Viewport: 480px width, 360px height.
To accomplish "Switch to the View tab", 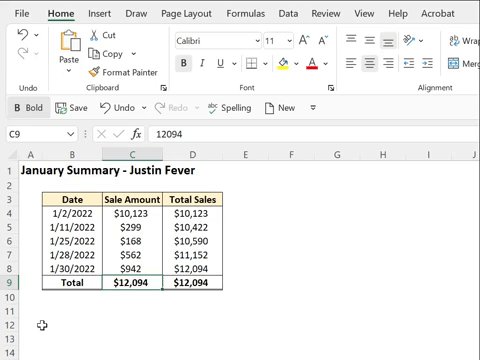I will coord(364,14).
